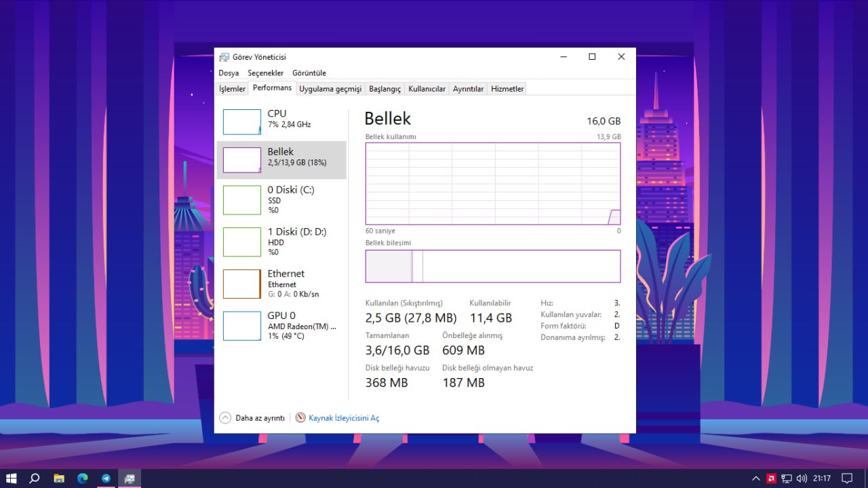Viewport: 868px width, 488px height.
Task: Switch to Uygulama geçmişi tab
Action: [330, 89]
